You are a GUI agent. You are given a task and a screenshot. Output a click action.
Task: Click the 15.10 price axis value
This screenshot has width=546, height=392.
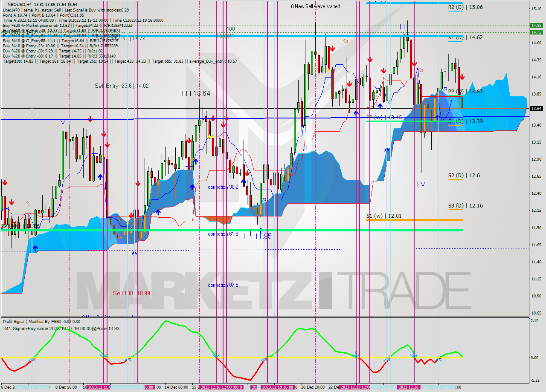click(536, 9)
